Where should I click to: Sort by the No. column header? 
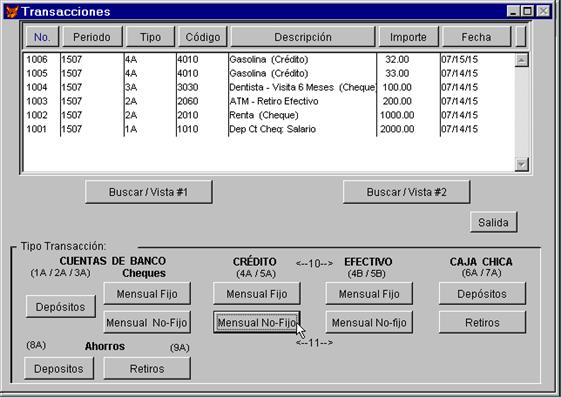pyautogui.click(x=42, y=37)
